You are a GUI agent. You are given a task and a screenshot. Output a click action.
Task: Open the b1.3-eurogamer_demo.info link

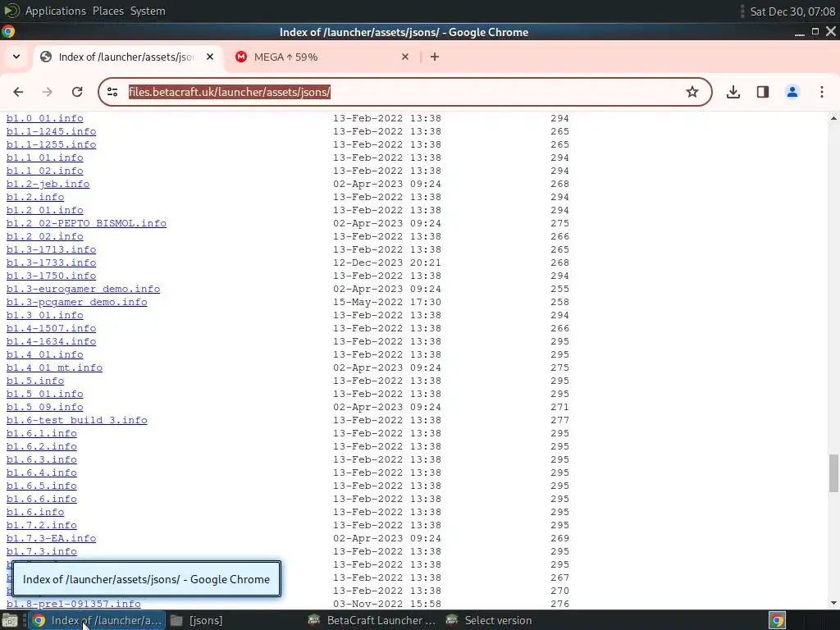[83, 289]
